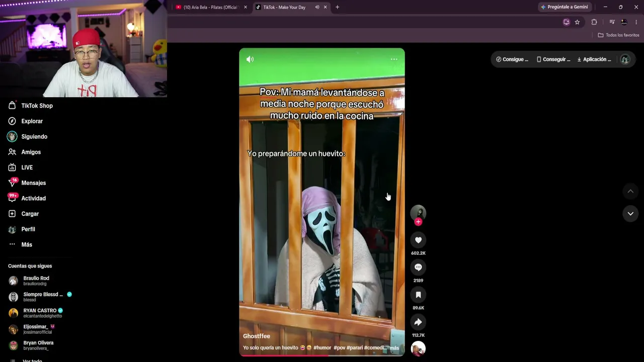Open the #pov hashtag
The width and height of the screenshot is (644, 362).
pos(339,348)
